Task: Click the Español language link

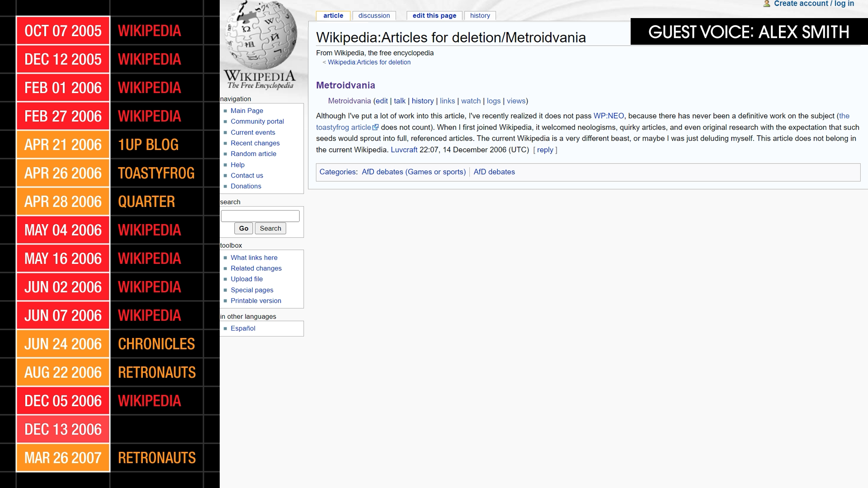Action: coord(243,328)
